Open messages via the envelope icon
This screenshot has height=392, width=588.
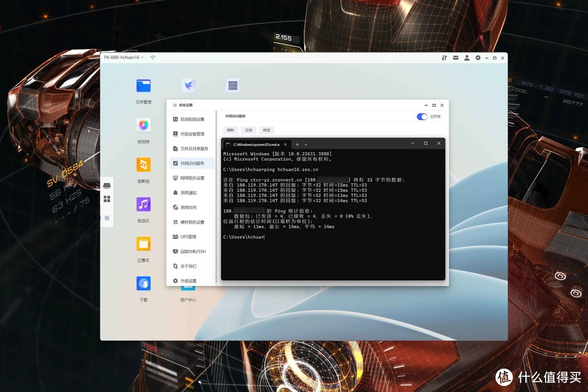[x=456, y=58]
